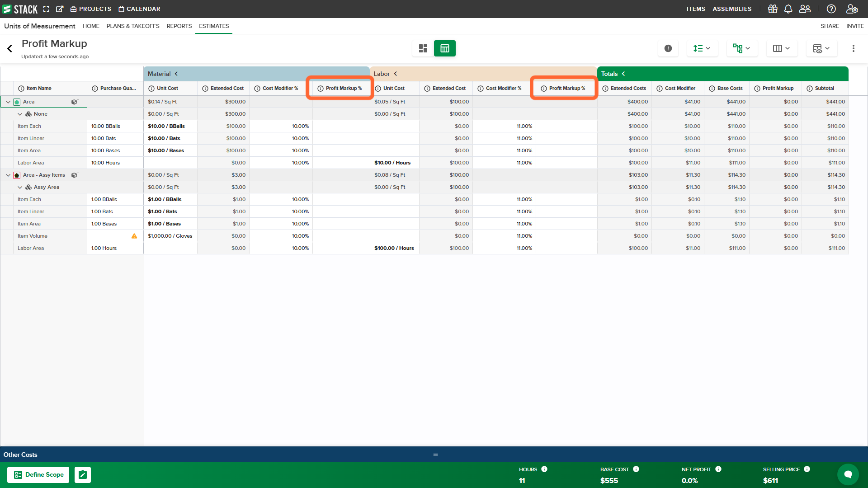Open the row height dropdown

702,48
